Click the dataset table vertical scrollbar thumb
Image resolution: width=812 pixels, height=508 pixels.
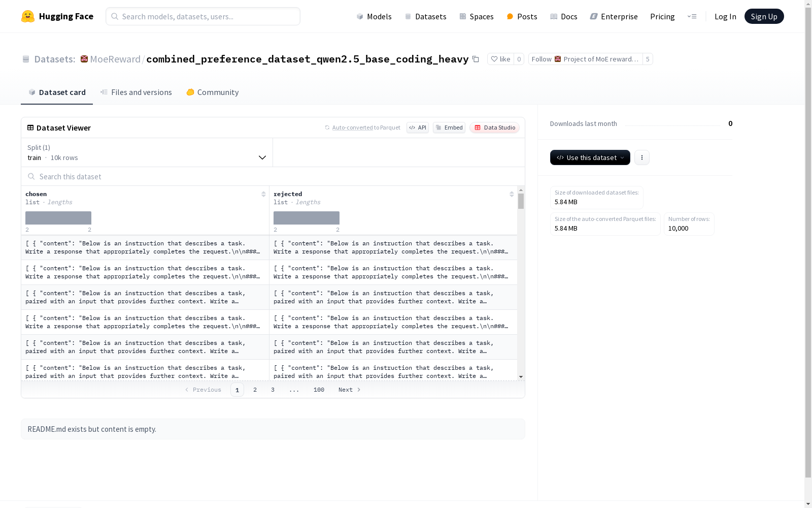(521, 201)
